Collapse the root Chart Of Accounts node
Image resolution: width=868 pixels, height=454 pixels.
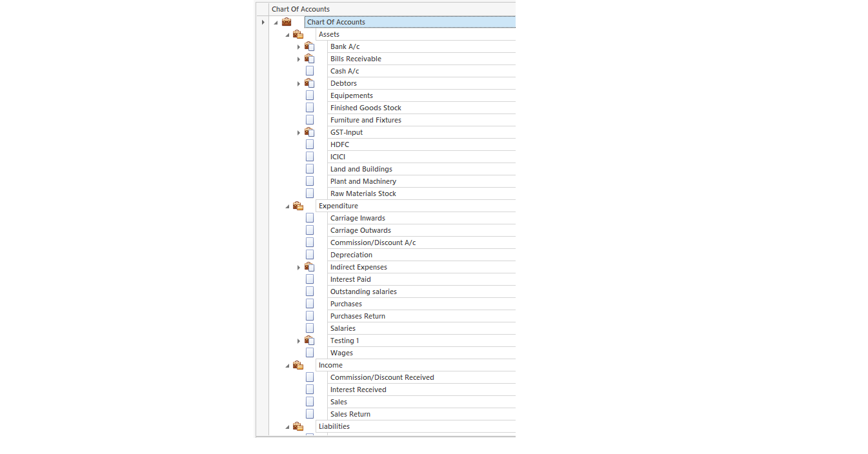(x=276, y=23)
